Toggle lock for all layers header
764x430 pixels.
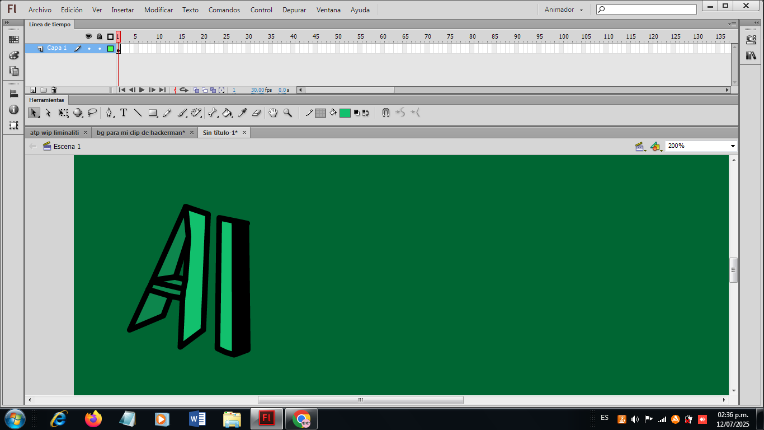99,37
